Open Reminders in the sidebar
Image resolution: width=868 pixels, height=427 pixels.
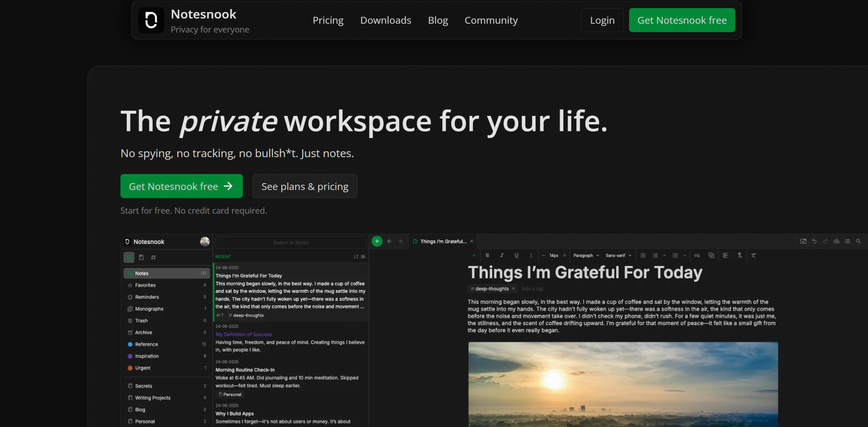(x=166, y=297)
